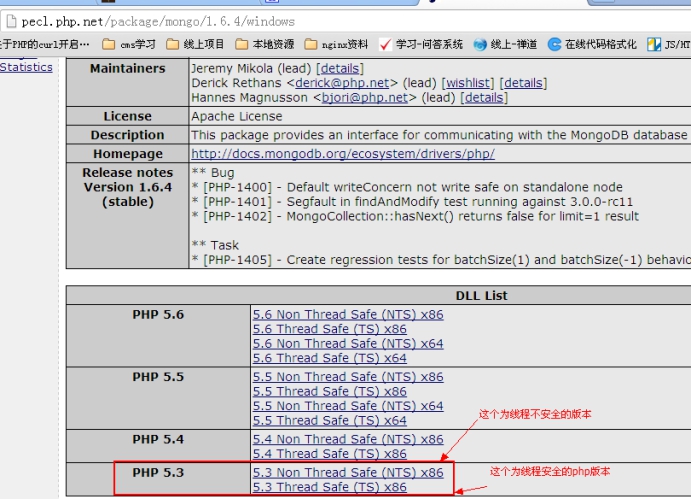Download 5.4 Thread Safe (TS) x86

point(329,454)
